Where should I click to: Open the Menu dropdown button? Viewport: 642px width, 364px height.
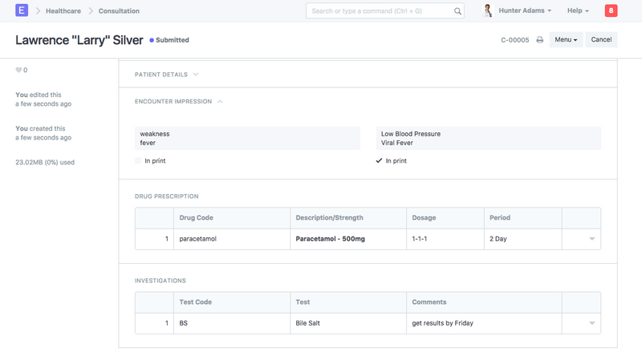[566, 40]
